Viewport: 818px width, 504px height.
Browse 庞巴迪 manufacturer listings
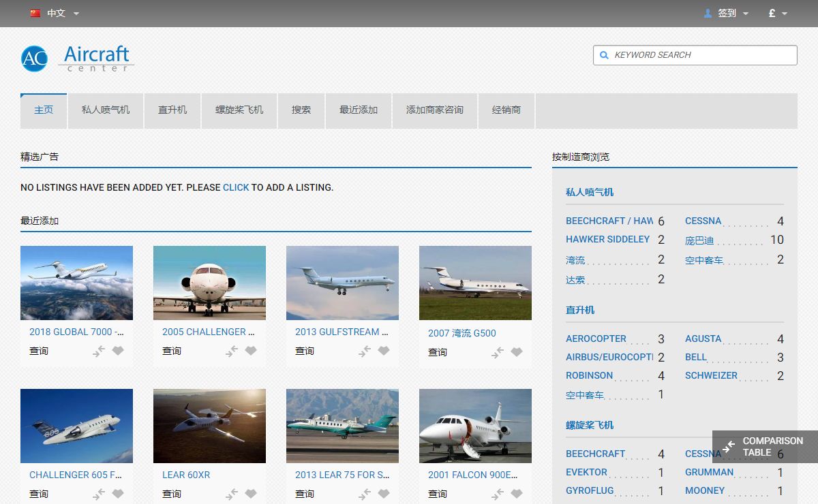(699, 240)
